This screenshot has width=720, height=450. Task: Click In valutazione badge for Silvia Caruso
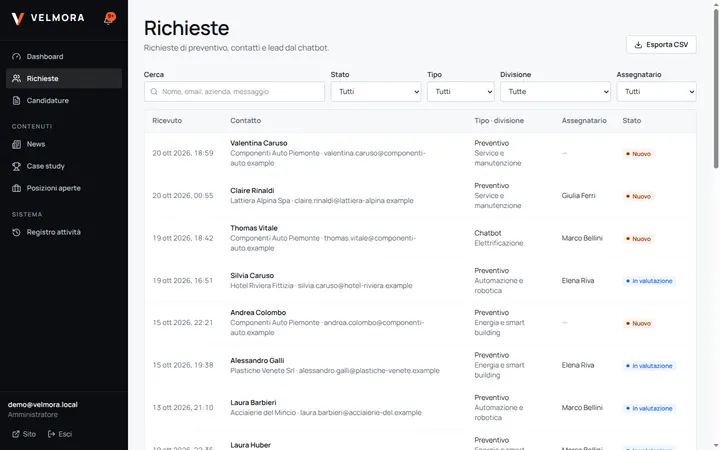[649, 281]
